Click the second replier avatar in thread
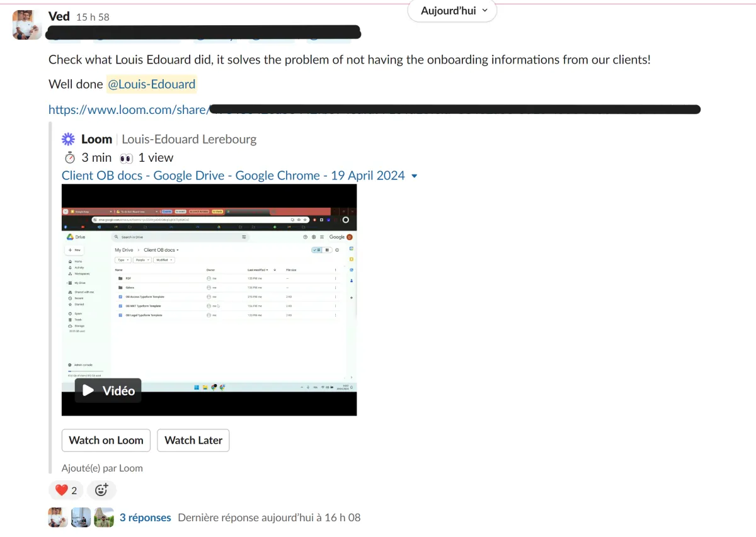This screenshot has height=537, width=756. click(81, 517)
